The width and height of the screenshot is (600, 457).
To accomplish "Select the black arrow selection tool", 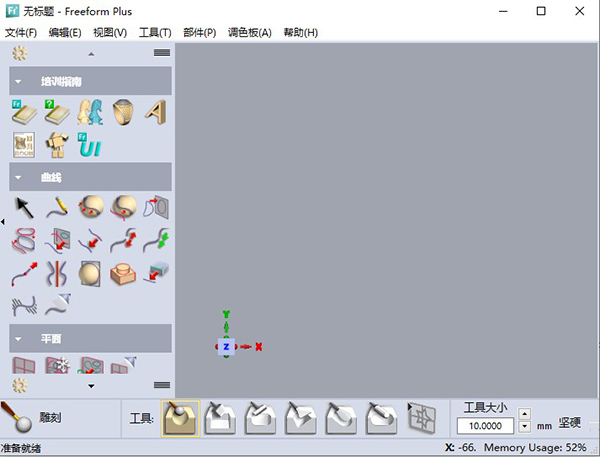I will [24, 207].
